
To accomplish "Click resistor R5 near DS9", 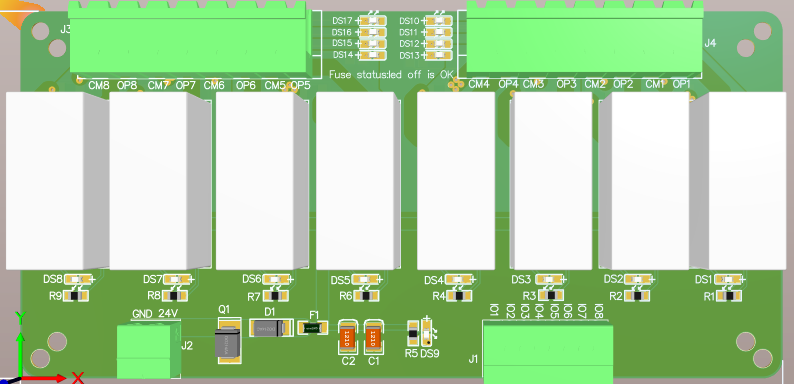I will pyautogui.click(x=413, y=333).
